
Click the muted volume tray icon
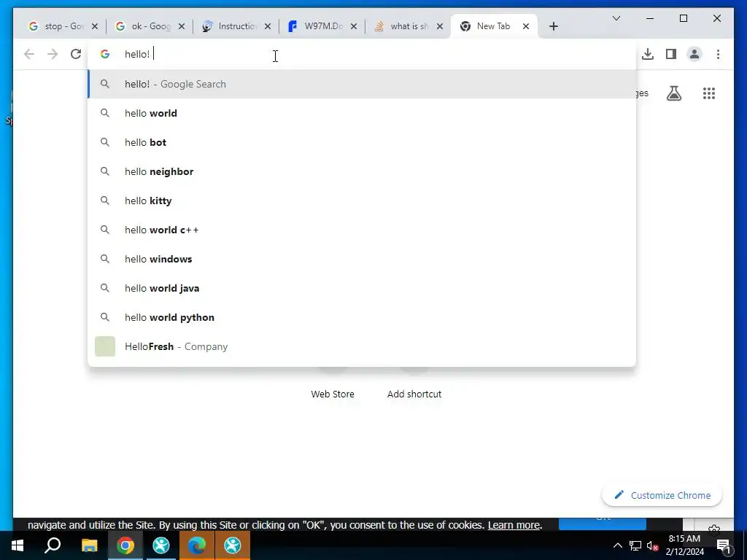click(x=652, y=545)
